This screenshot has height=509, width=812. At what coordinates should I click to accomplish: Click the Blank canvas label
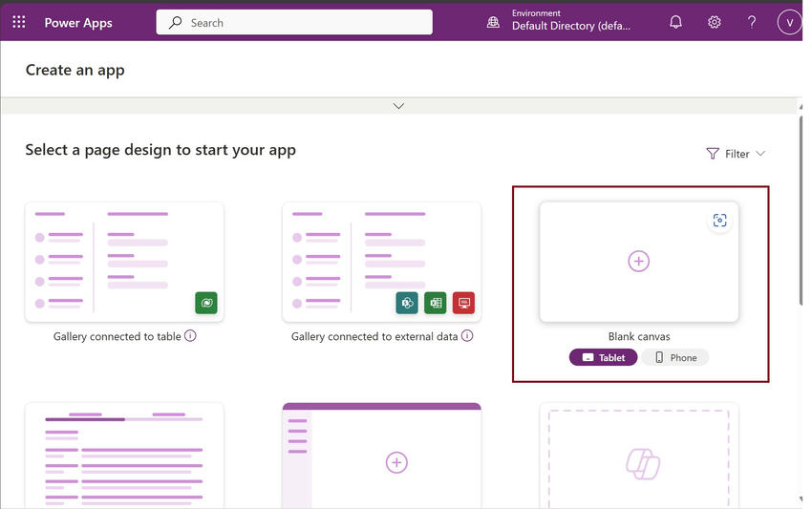coord(639,336)
